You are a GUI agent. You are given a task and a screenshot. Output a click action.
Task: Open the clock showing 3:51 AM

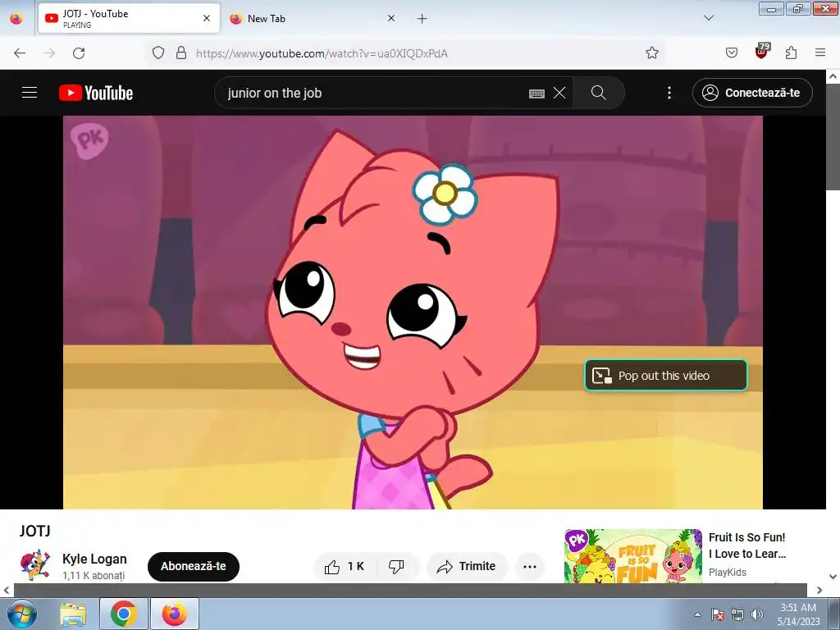[798, 614]
